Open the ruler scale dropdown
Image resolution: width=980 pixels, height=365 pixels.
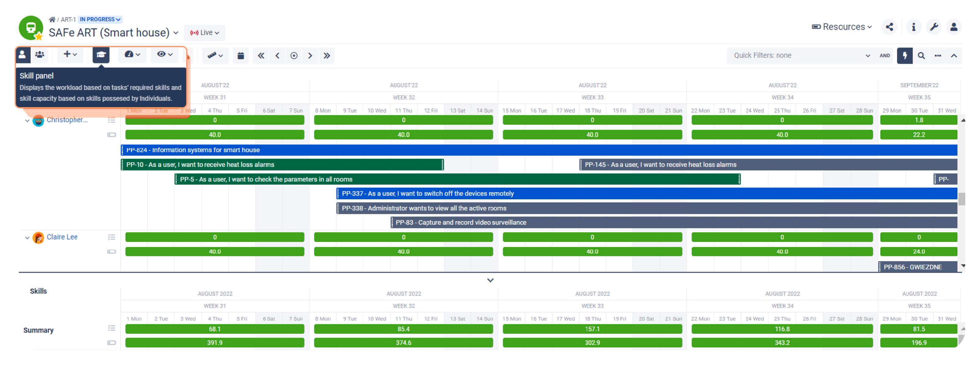(215, 56)
